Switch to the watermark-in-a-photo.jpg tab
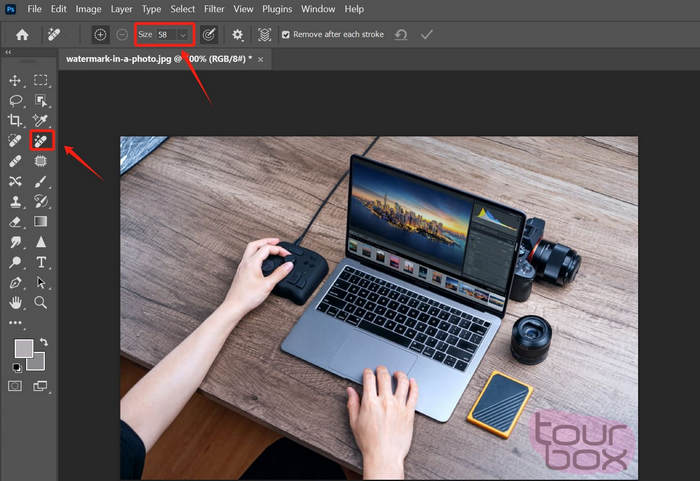 pyautogui.click(x=158, y=59)
